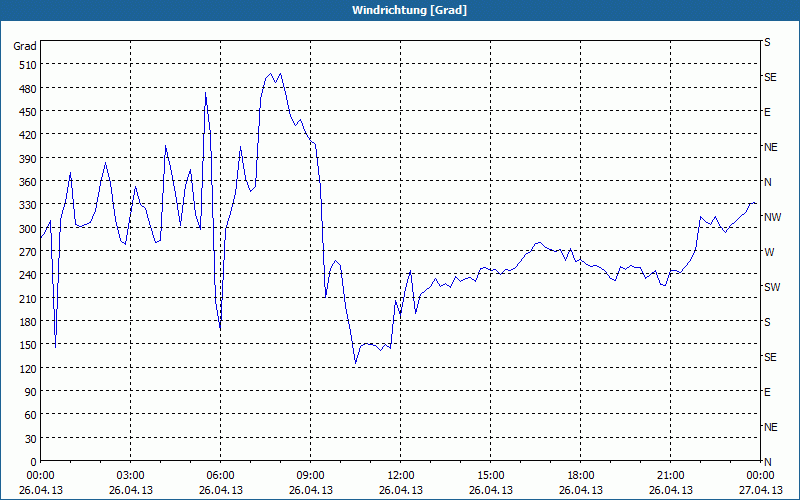Click the 'N' compass label at the 0 gridline

(x=767, y=462)
